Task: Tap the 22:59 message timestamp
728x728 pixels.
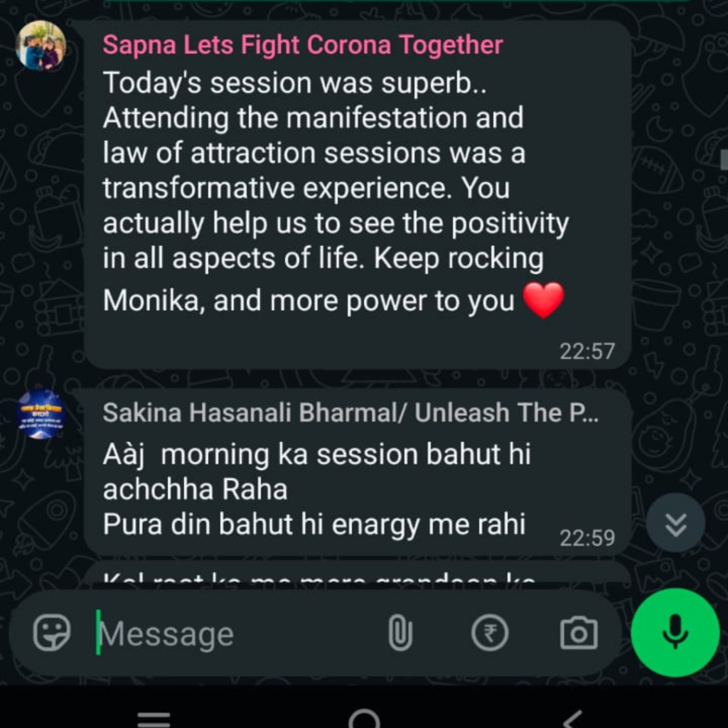Action: (x=587, y=538)
